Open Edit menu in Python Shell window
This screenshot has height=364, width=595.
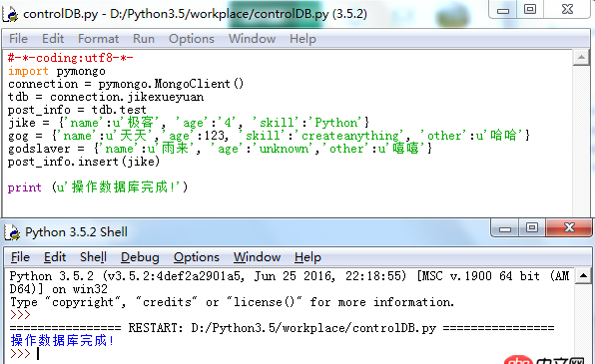coord(55,257)
